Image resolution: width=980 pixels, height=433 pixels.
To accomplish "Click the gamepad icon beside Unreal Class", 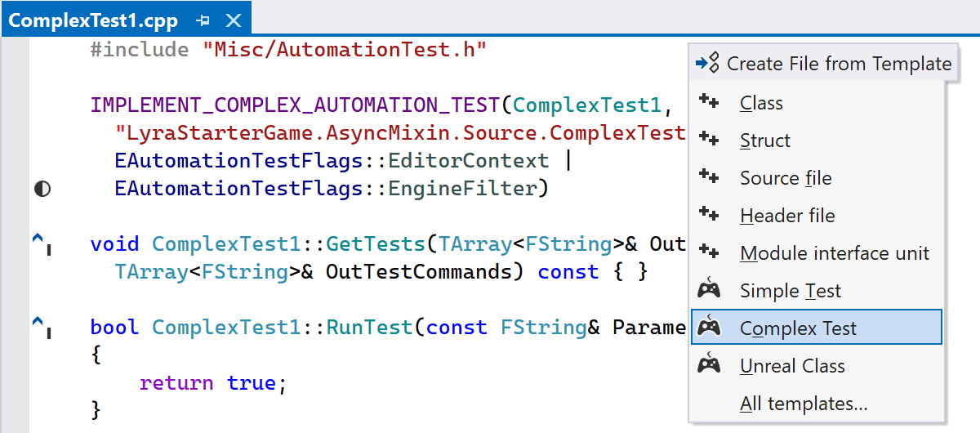I will tap(709, 364).
